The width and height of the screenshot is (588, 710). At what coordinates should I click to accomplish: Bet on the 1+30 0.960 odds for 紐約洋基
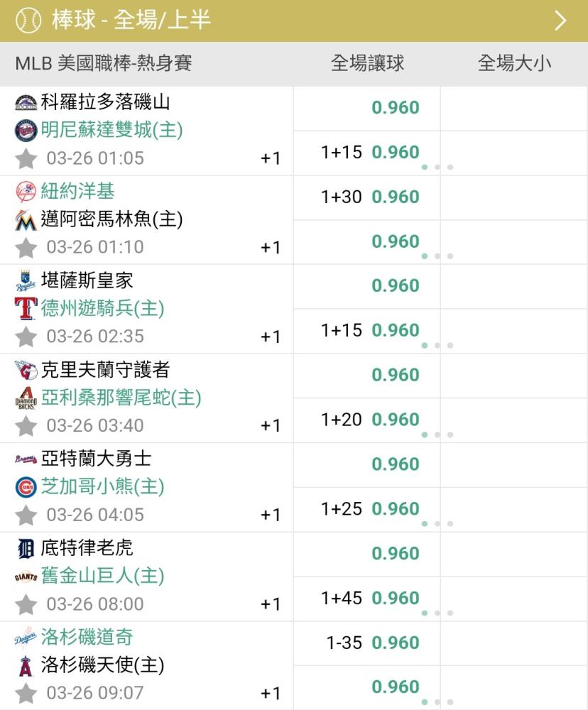click(369, 197)
